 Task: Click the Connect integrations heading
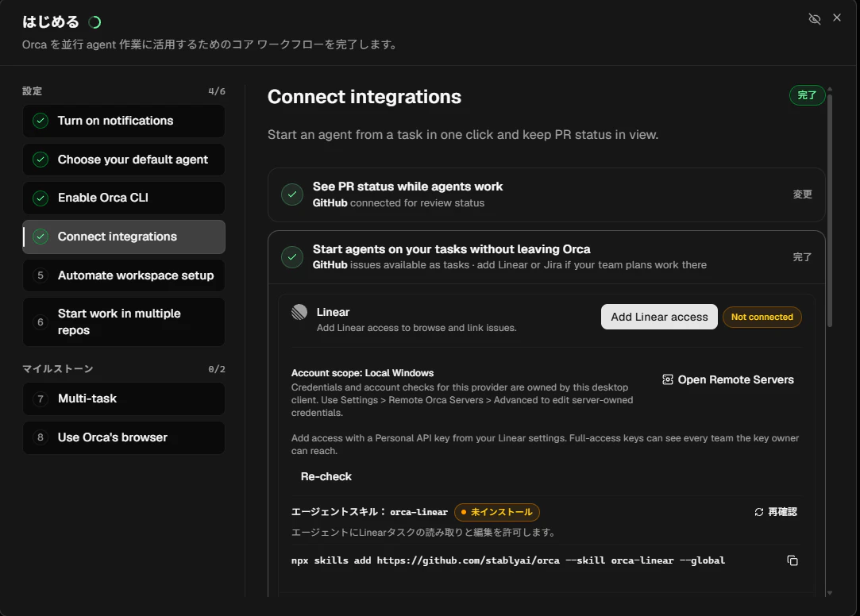[x=364, y=97]
